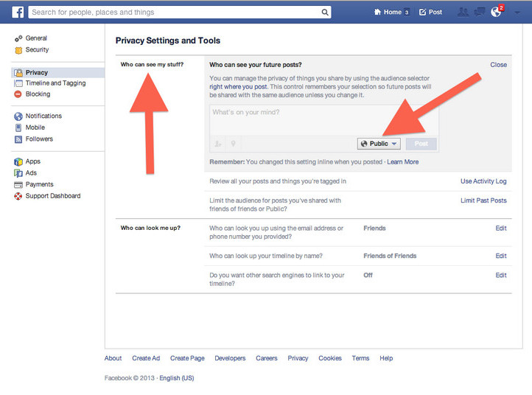The width and height of the screenshot is (532, 395).
Task: Click the Payments card icon
Action: pos(18,185)
